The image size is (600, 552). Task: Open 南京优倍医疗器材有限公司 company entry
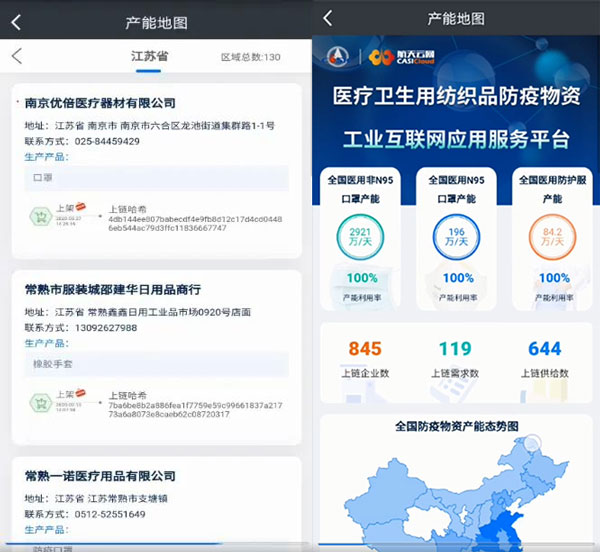click(x=100, y=103)
